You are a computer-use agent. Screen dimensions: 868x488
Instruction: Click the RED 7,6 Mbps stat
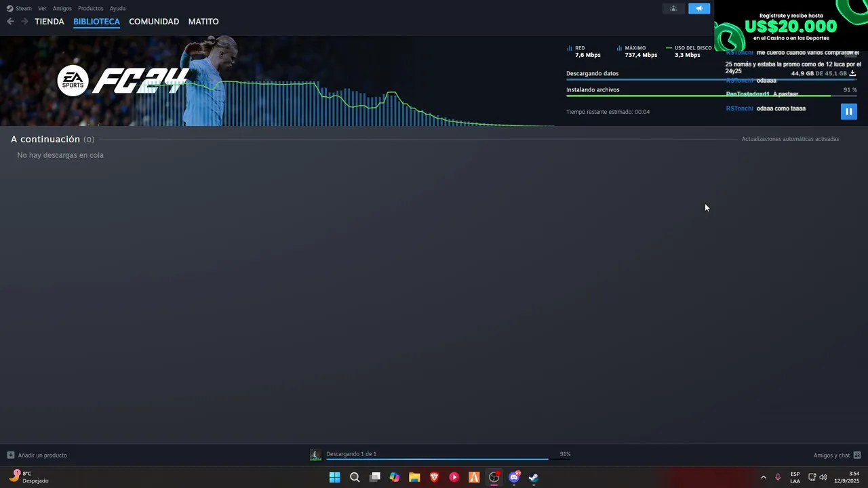[x=584, y=52]
